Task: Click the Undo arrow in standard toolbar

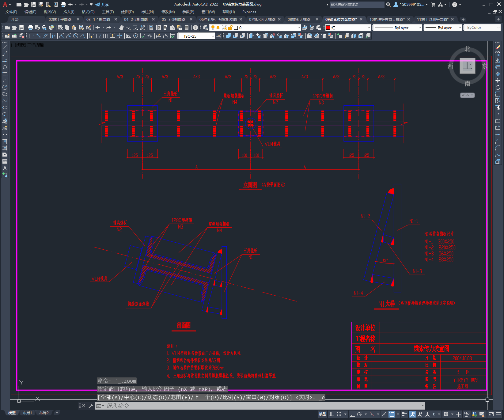Action: [x=98, y=28]
